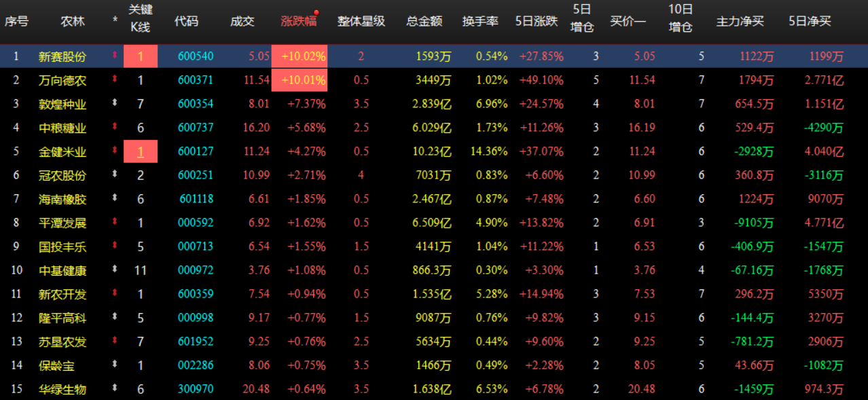Viewport: 868px width, 400px height.
Task: Click the 主力净买 column header
Action: point(740,21)
